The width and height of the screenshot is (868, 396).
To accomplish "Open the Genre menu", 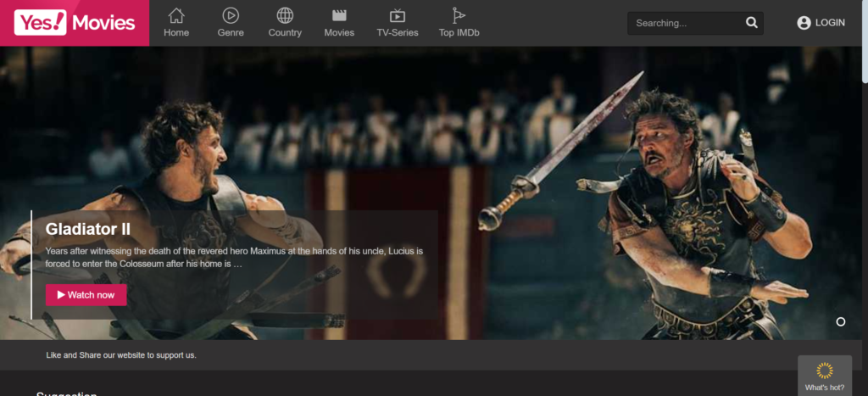I will click(231, 23).
